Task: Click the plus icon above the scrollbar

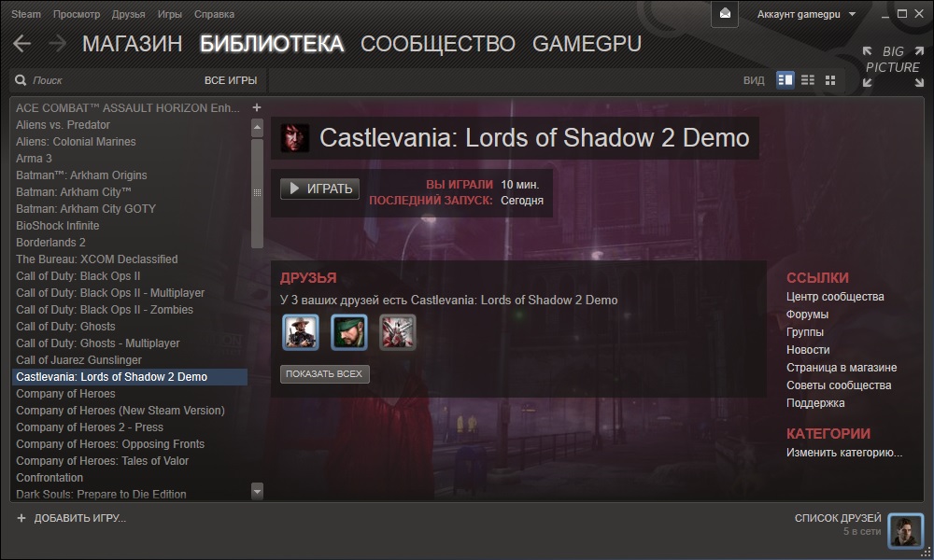Action: (257, 107)
